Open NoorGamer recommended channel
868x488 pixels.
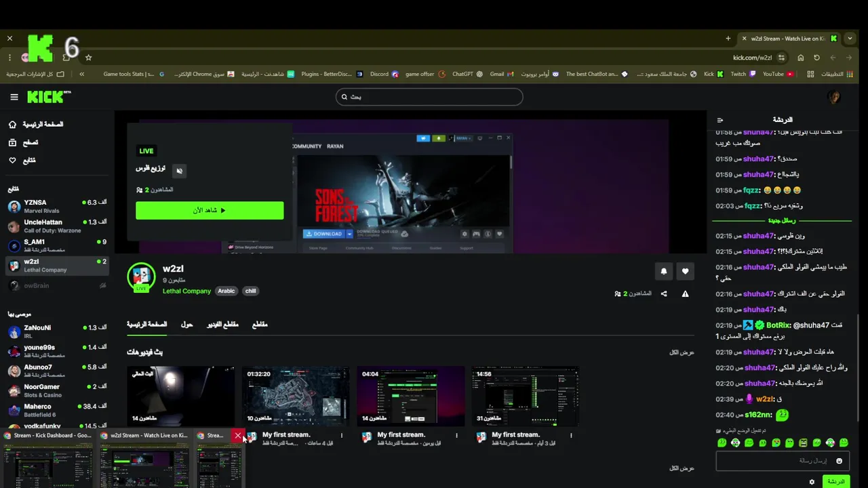57,390
